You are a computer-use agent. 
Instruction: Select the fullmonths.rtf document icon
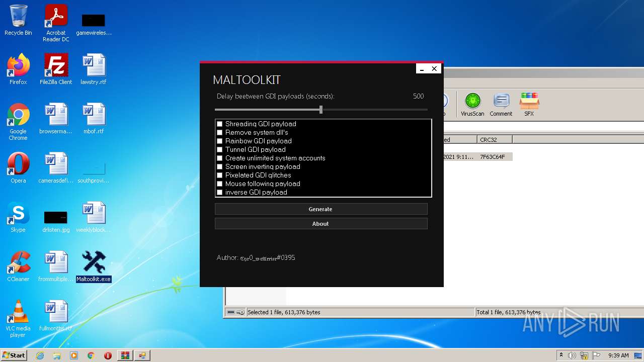(x=56, y=316)
